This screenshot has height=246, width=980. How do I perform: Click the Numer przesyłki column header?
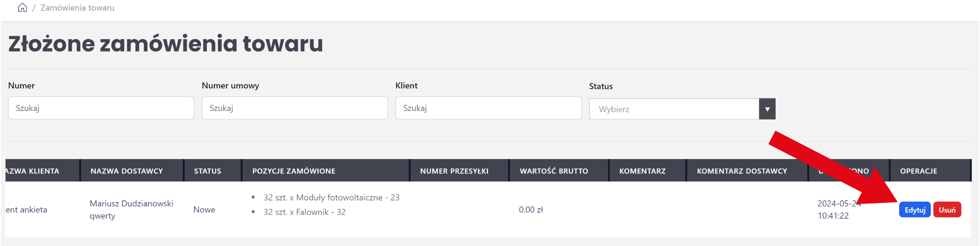(454, 171)
